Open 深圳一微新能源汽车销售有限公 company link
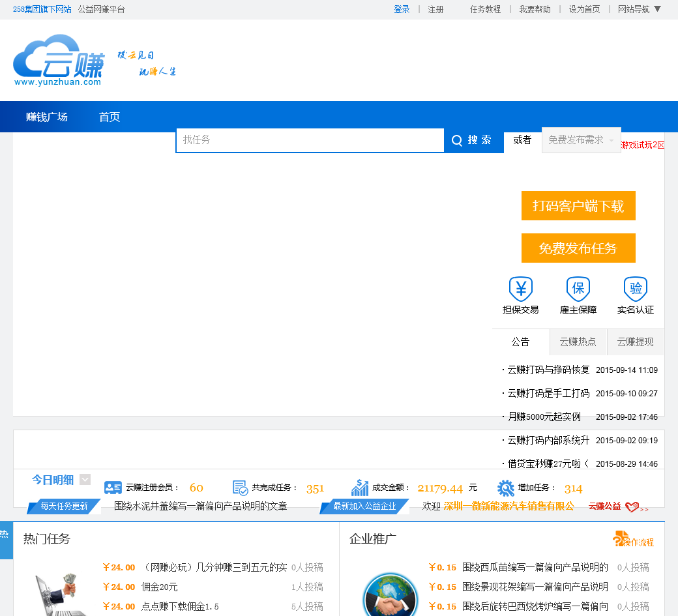Image resolution: width=678 pixels, height=616 pixels. 509,506
